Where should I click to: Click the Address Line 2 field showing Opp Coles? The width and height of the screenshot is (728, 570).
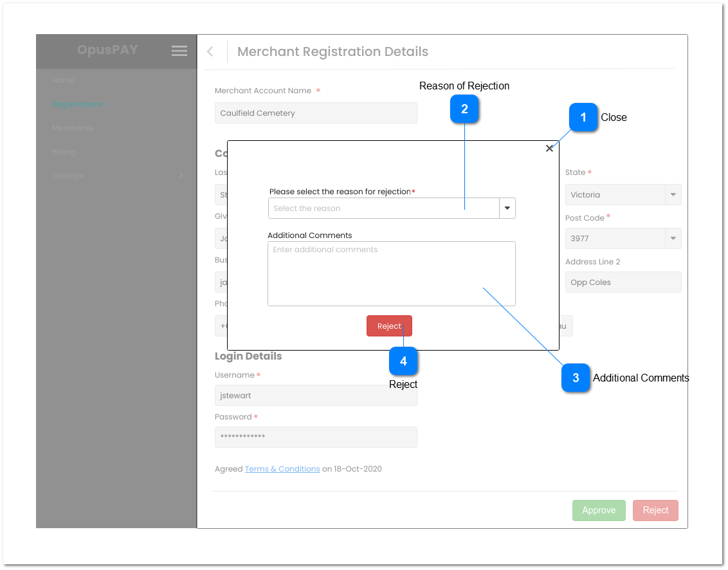623,282
